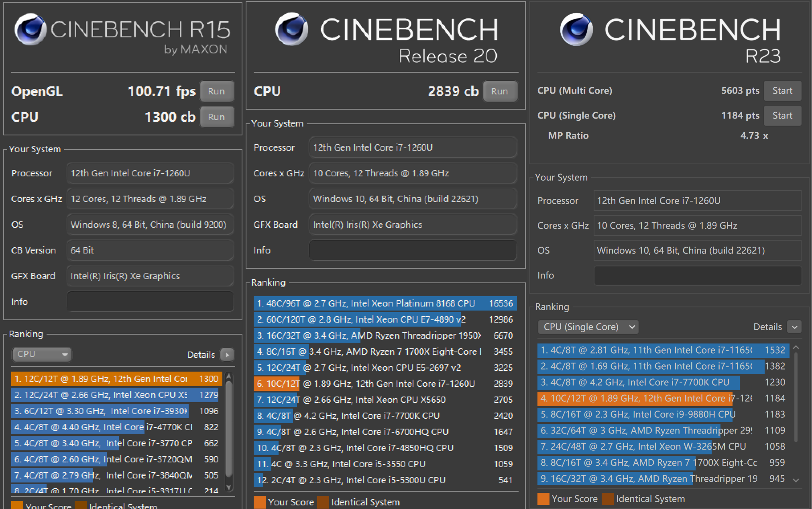Select R15 ranking i7-3930K row 1096

point(116,411)
